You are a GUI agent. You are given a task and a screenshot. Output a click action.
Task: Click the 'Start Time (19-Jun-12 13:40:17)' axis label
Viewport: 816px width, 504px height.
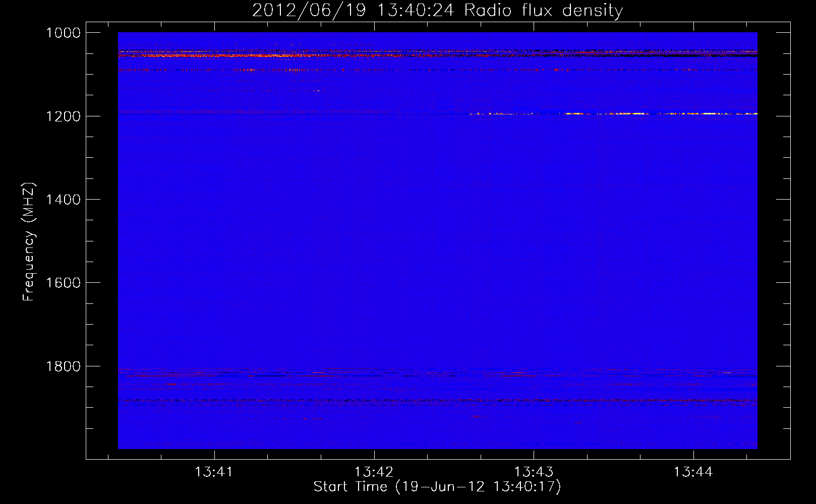click(437, 487)
